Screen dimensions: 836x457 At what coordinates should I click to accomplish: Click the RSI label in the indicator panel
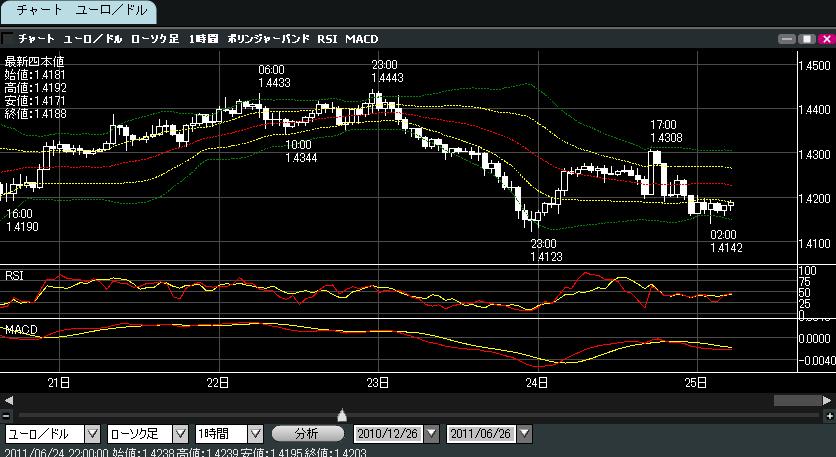(x=15, y=274)
